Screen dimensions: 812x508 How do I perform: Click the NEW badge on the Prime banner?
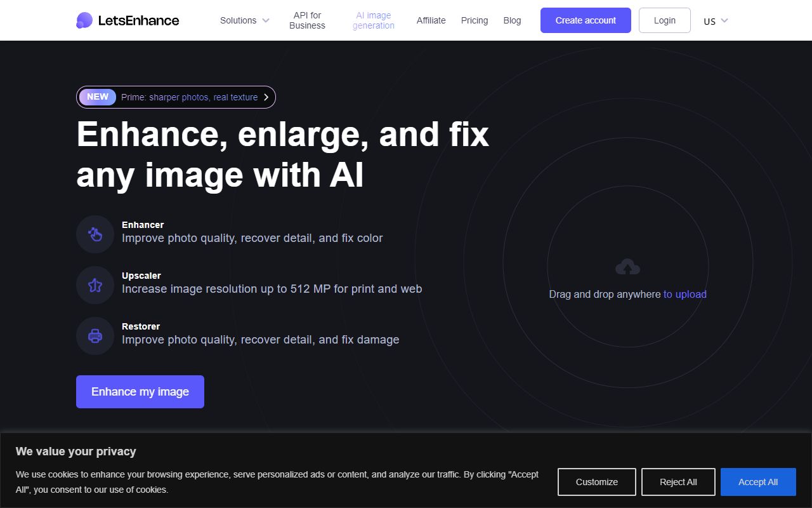[97, 97]
